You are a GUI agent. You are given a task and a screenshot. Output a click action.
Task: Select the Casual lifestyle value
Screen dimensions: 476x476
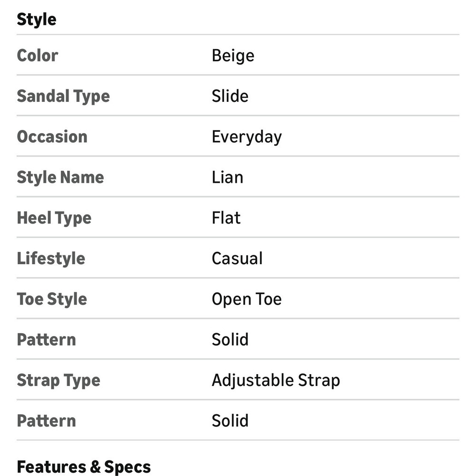[237, 258]
